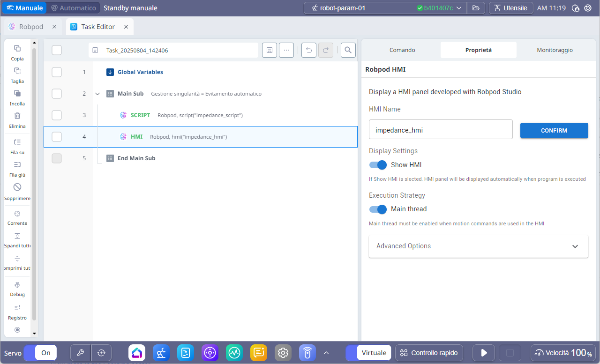This screenshot has height=364, width=600.
Task: Click the save task icon
Action: [269, 50]
